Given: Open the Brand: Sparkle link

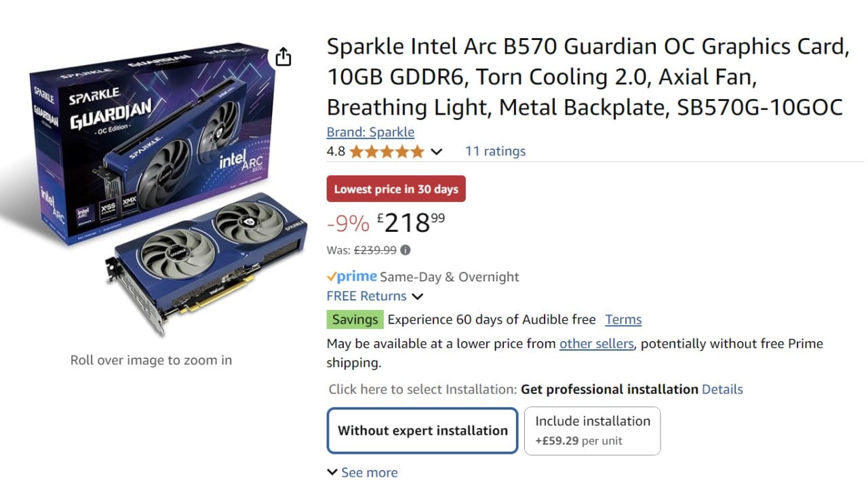Looking at the screenshot, I should [370, 132].
